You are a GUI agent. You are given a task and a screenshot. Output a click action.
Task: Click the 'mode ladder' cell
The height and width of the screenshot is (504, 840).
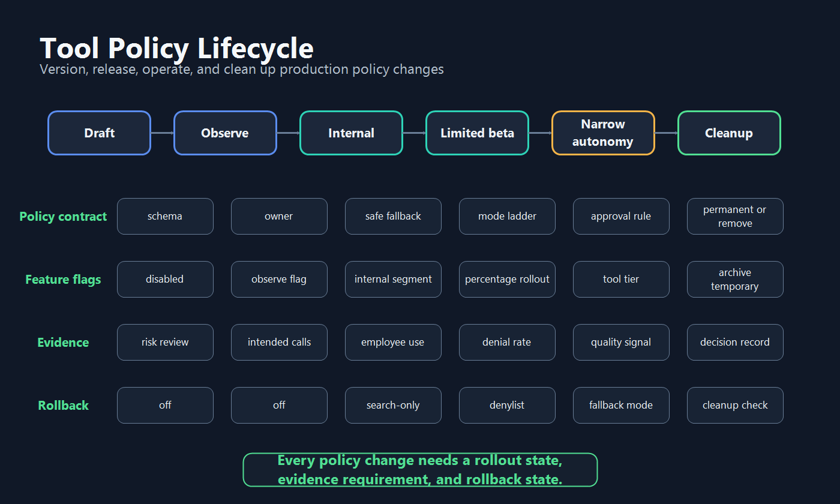point(507,217)
